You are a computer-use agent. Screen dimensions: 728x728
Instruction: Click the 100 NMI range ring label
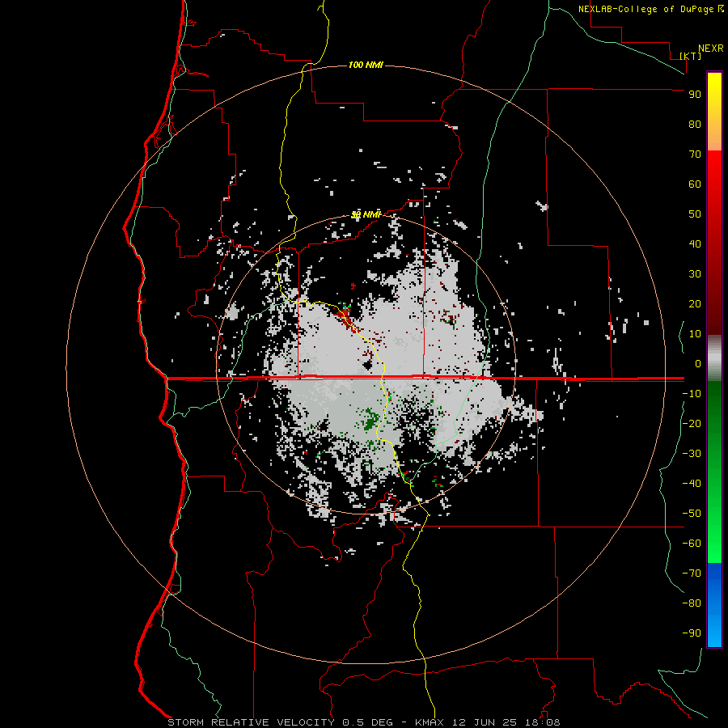click(x=366, y=65)
